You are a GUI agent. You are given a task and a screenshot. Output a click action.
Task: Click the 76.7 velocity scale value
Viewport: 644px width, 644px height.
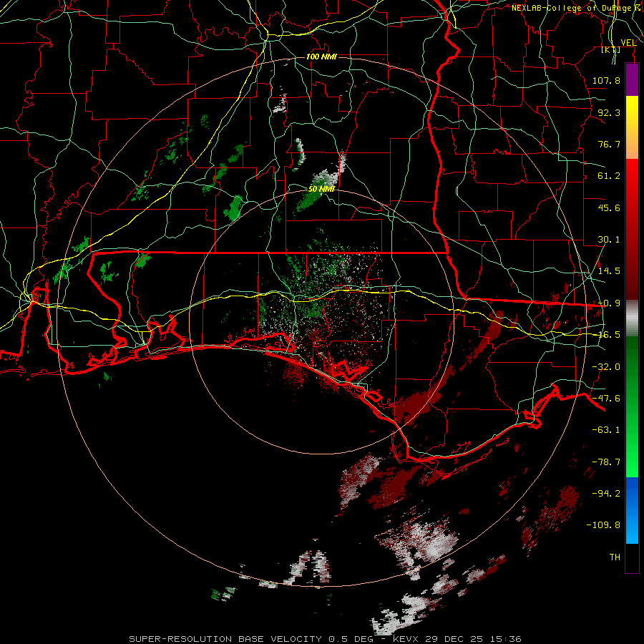pyautogui.click(x=609, y=144)
